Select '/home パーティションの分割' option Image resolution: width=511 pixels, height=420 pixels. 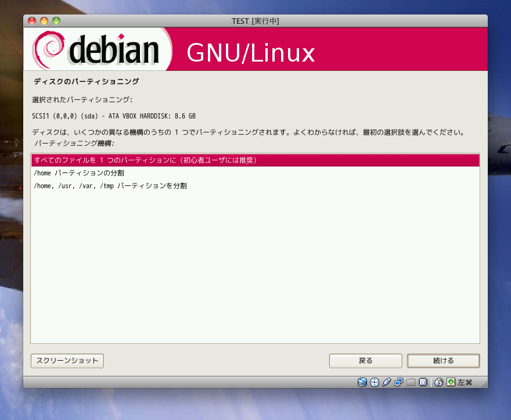point(255,173)
